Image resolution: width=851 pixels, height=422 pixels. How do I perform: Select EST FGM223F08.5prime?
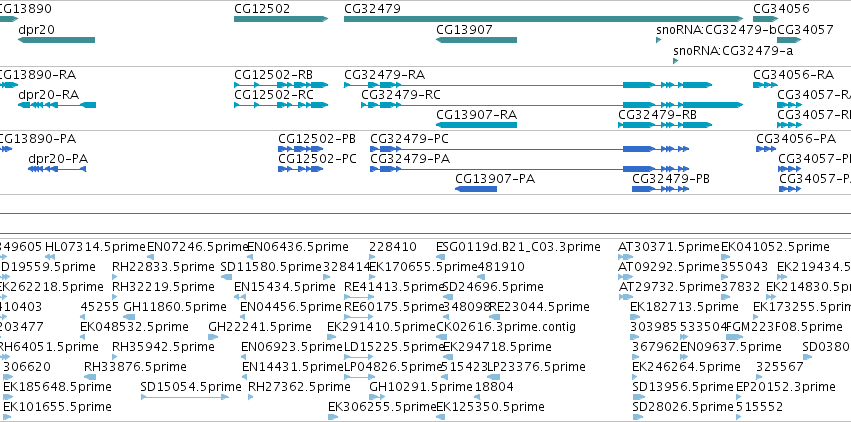click(x=784, y=327)
